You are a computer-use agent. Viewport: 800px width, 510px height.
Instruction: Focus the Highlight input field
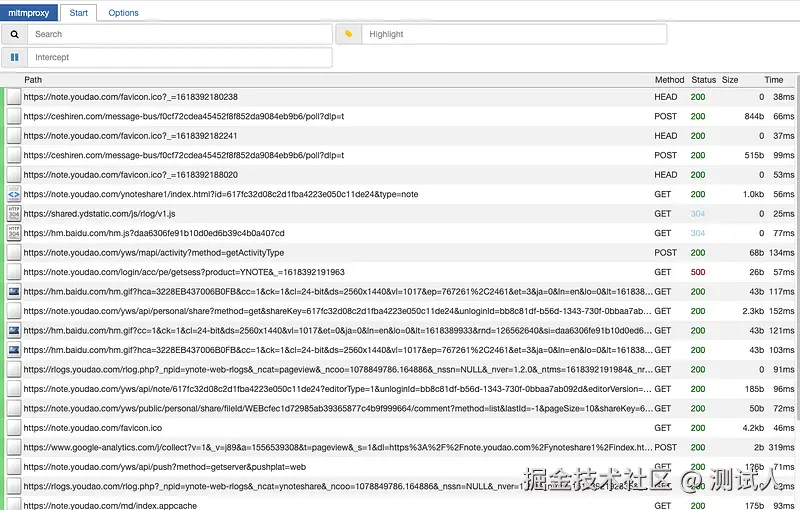click(514, 34)
